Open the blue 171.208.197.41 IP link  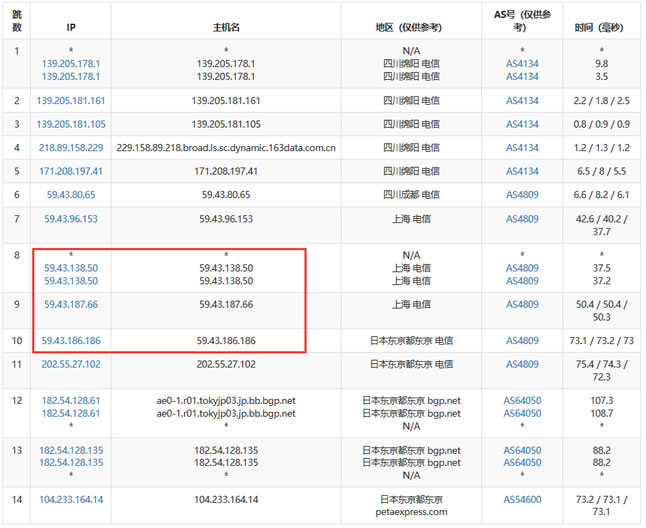pos(71,171)
